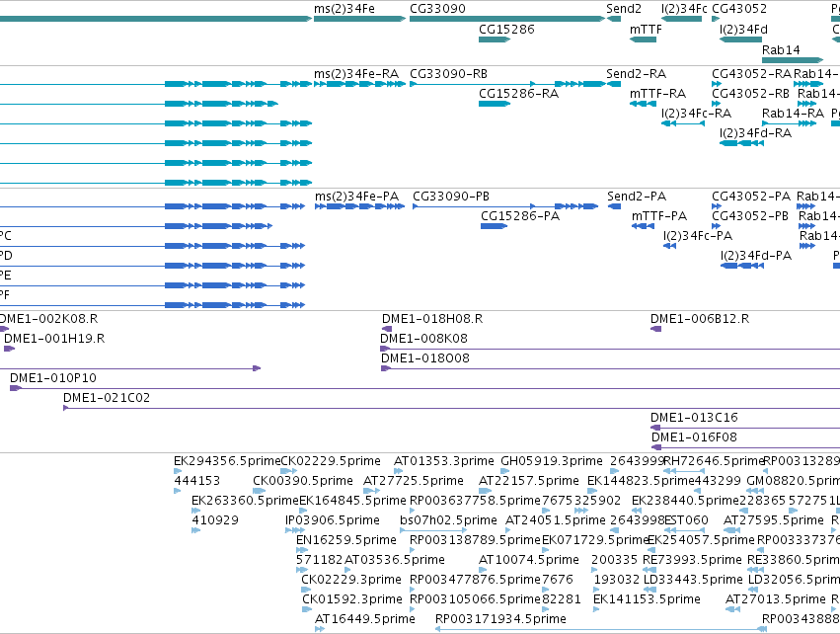Select BAC clone DME1-001H19.R
The image size is (840, 634).
[x=9, y=349]
